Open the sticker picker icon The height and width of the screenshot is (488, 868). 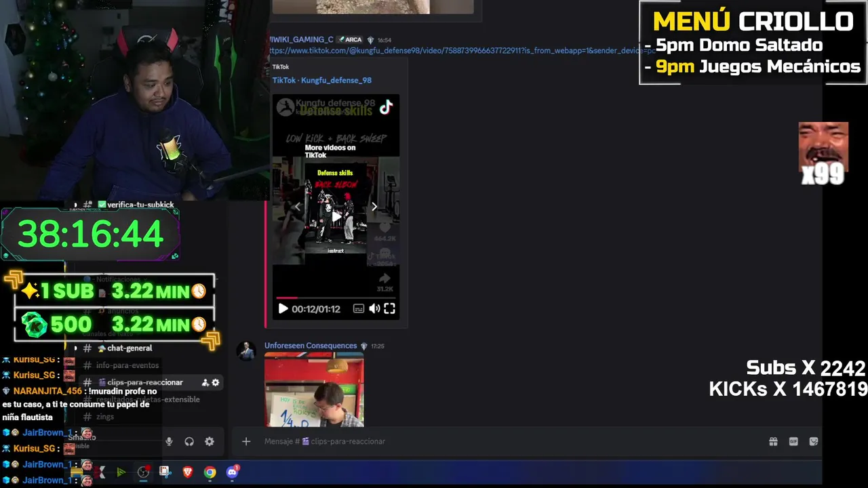coord(814,441)
